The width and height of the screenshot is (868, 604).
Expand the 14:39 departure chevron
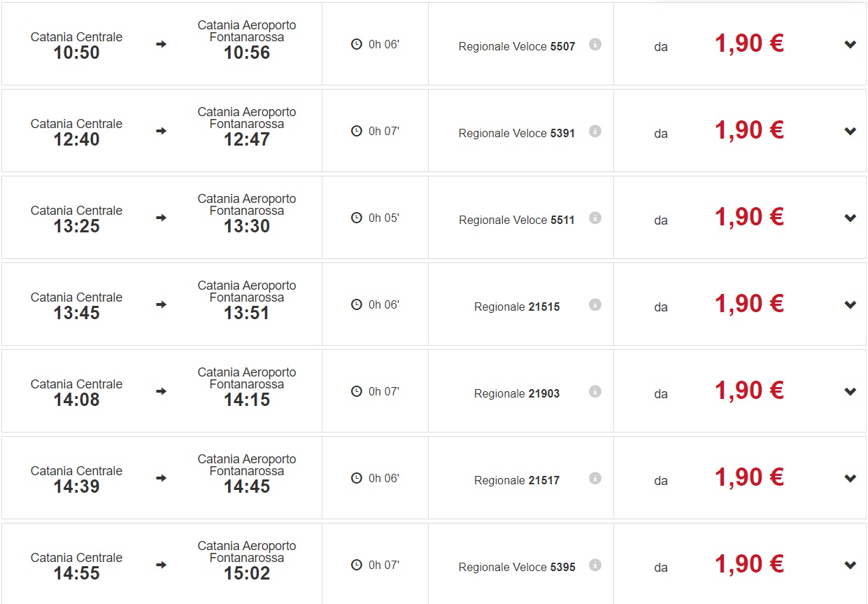pyautogui.click(x=850, y=479)
